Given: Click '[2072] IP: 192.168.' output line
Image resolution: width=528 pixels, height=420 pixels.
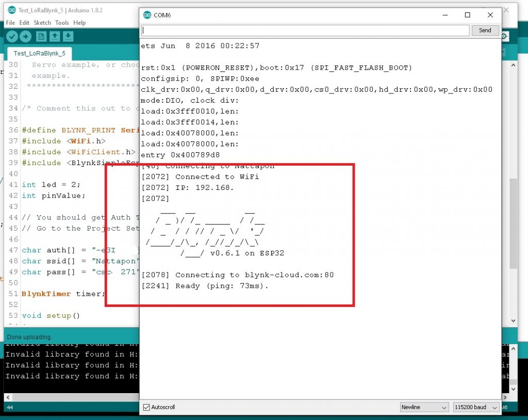Looking at the screenshot, I should 188,187.
